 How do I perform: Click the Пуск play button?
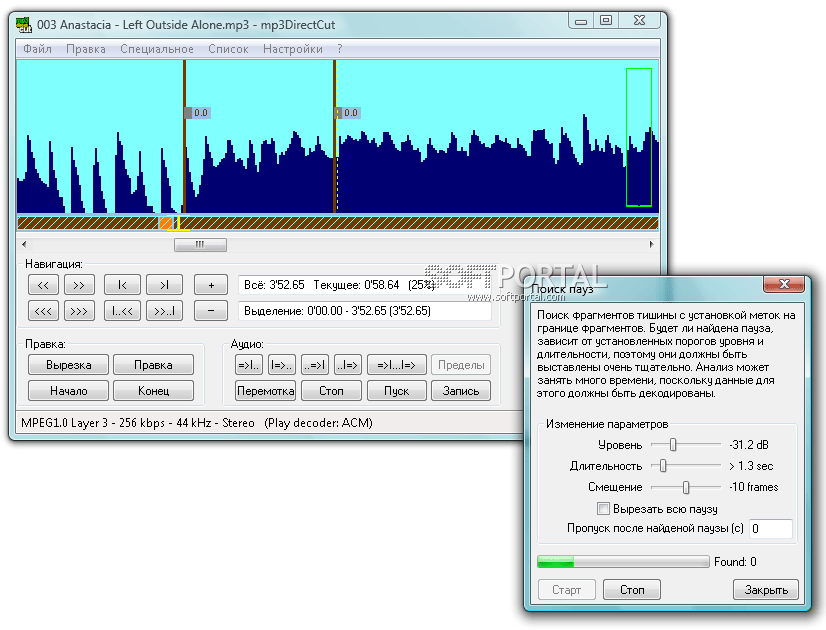397,391
